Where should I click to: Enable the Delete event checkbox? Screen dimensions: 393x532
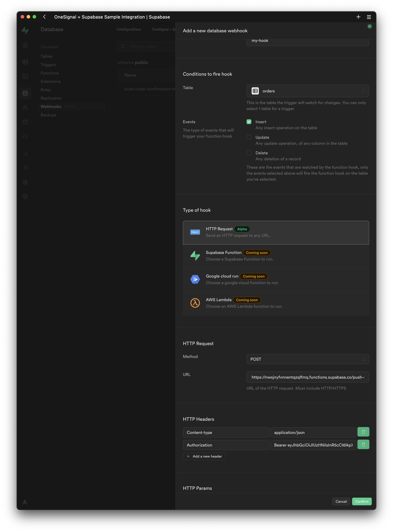click(x=249, y=153)
